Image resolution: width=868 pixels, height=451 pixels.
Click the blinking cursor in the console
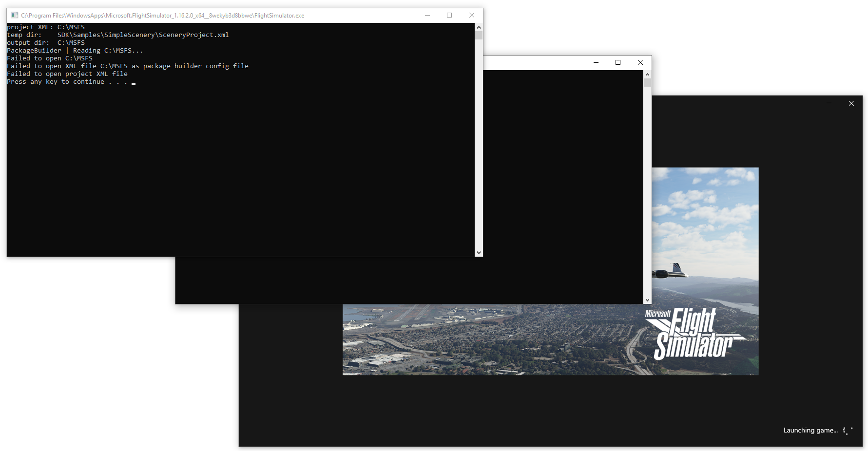point(134,83)
